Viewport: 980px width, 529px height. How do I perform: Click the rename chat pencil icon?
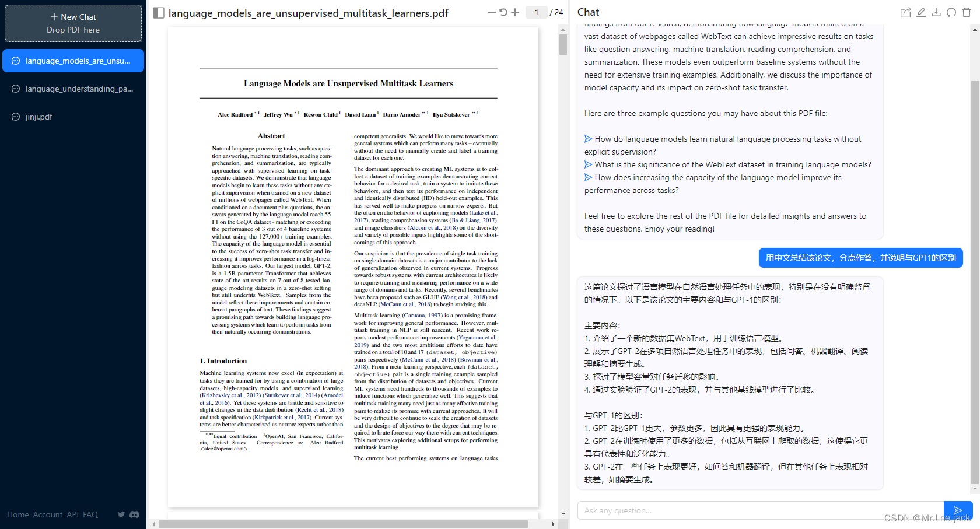tap(921, 12)
